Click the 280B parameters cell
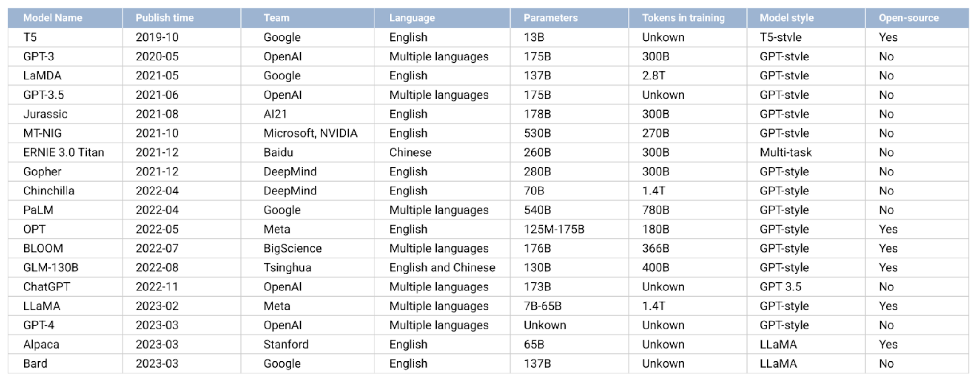 click(569, 171)
